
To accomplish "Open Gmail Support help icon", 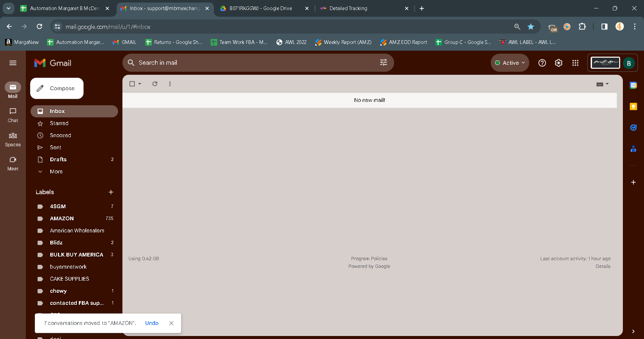I will click(542, 63).
